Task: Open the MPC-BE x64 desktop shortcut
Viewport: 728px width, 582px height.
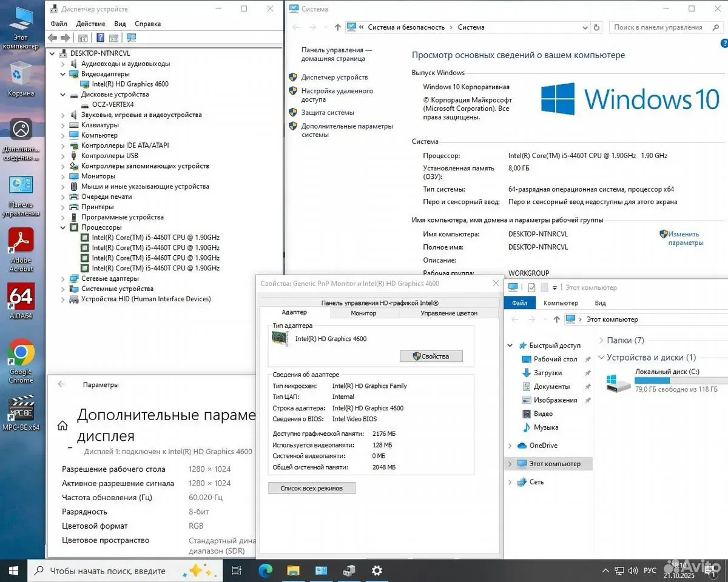Action: tap(21, 413)
